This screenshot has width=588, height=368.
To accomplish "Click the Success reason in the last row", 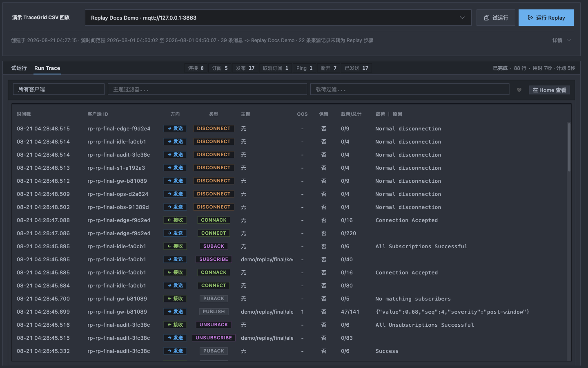I will 387,351.
